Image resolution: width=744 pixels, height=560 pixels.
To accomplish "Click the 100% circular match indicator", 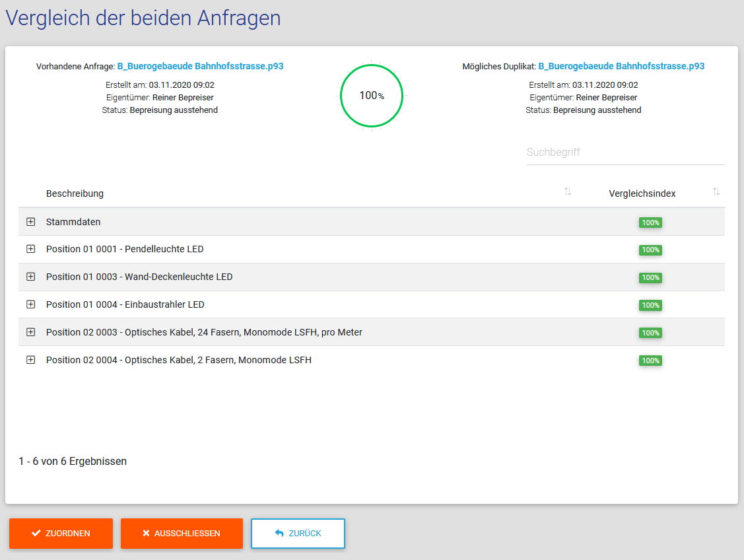I will tap(372, 95).
